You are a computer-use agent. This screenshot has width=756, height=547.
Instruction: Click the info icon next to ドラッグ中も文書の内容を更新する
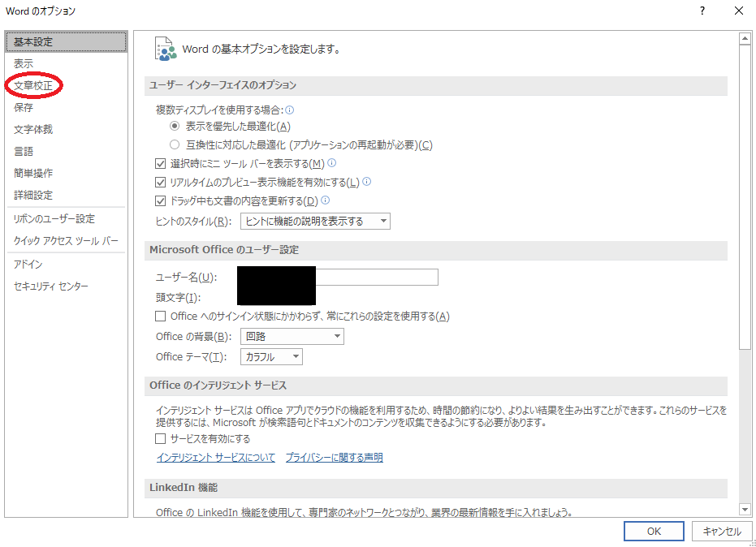point(326,200)
